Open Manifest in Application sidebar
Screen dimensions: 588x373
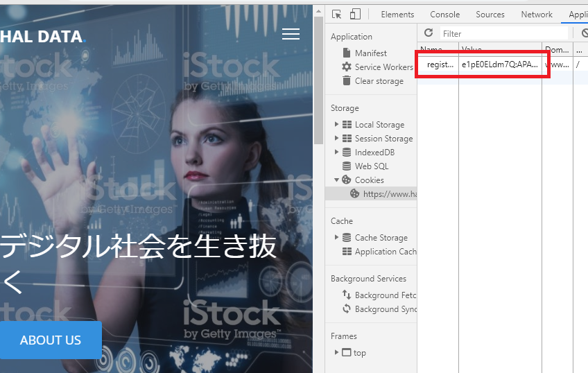click(370, 53)
